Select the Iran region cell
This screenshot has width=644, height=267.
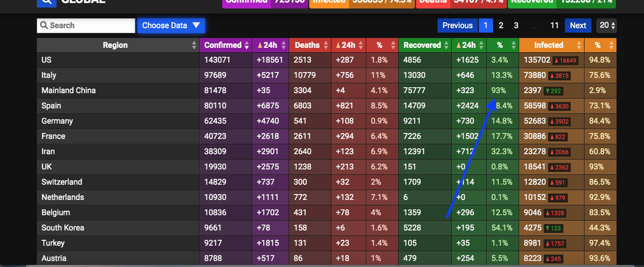(x=118, y=152)
